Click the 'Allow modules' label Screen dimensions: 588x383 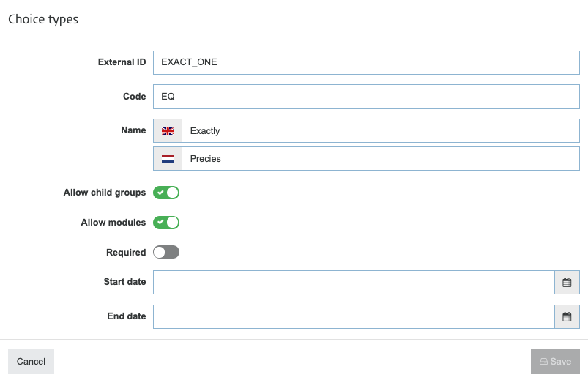[x=113, y=223]
